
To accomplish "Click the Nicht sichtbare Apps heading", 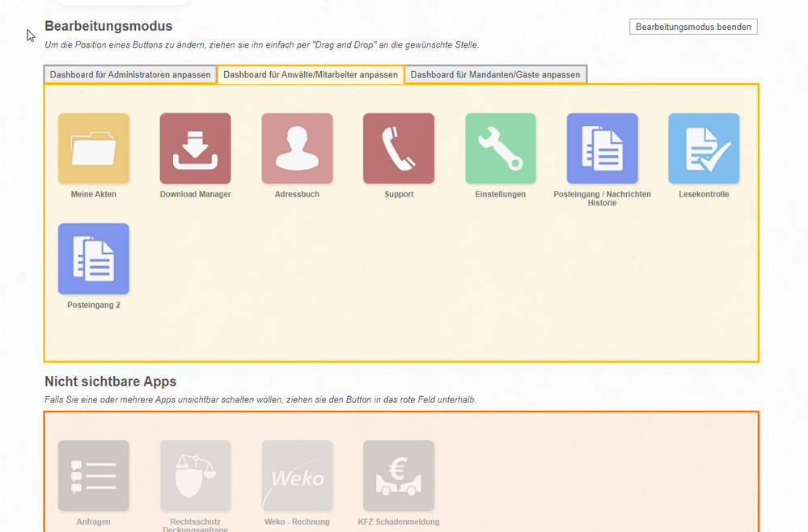I will (x=110, y=382).
